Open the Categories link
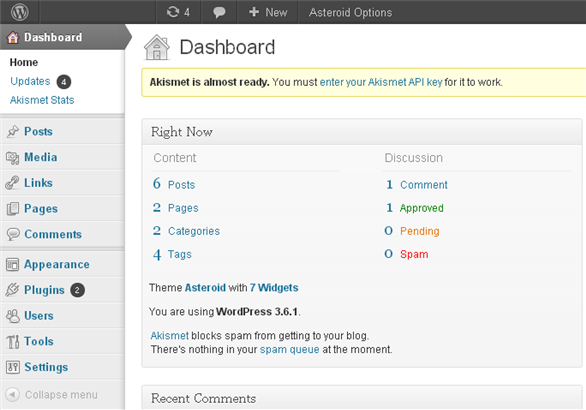The height and width of the screenshot is (410, 586). (x=194, y=231)
